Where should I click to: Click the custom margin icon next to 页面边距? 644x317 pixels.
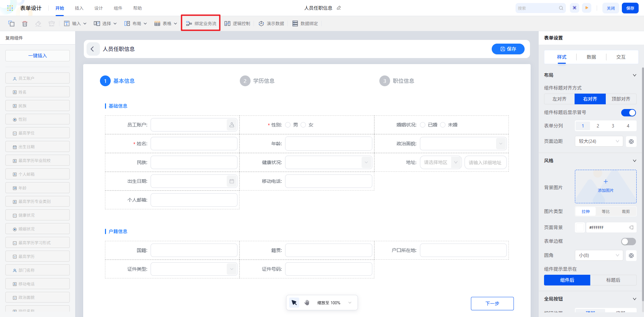(x=631, y=141)
